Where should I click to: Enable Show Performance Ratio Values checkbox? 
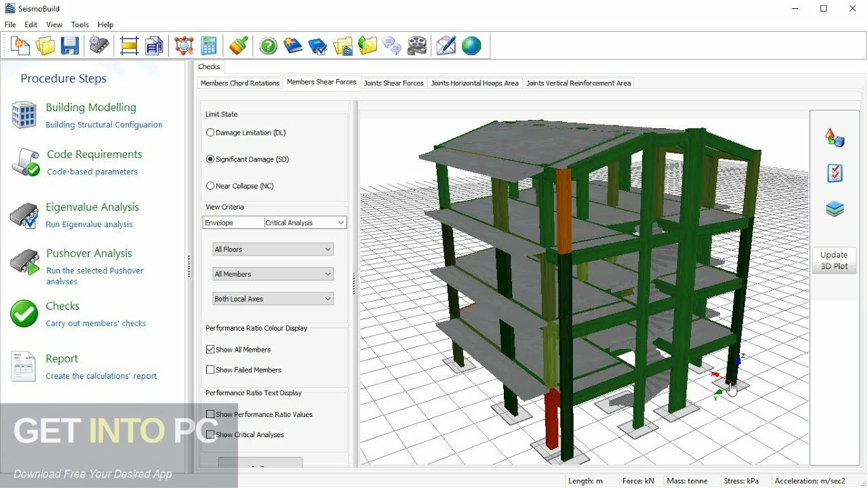point(210,414)
